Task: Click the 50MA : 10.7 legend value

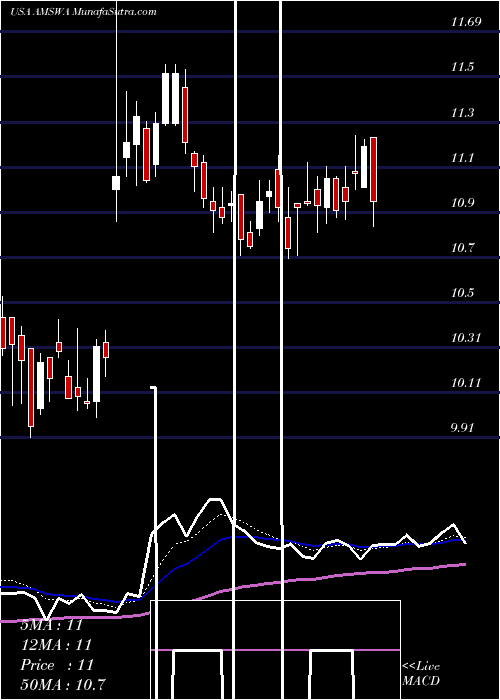Action: pos(62,684)
